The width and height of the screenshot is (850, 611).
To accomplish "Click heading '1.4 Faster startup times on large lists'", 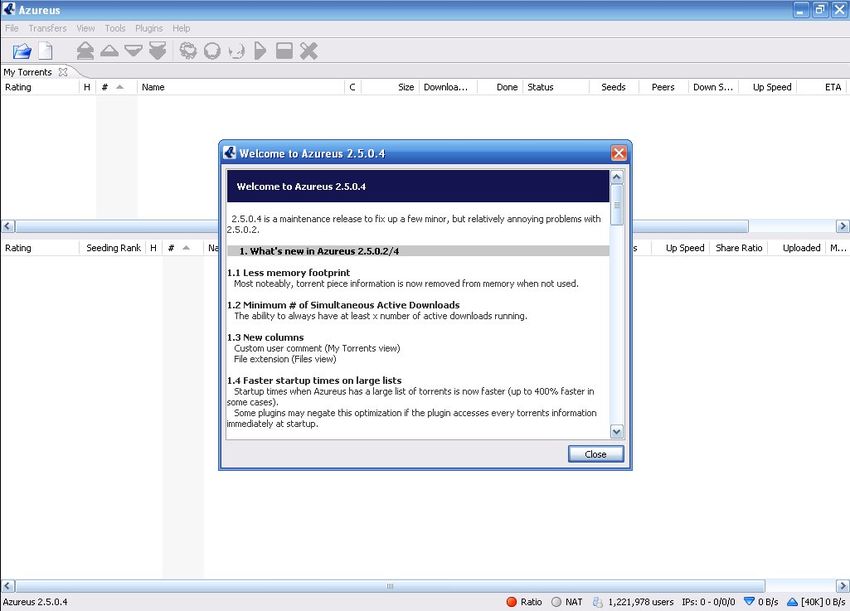I will [x=314, y=381].
